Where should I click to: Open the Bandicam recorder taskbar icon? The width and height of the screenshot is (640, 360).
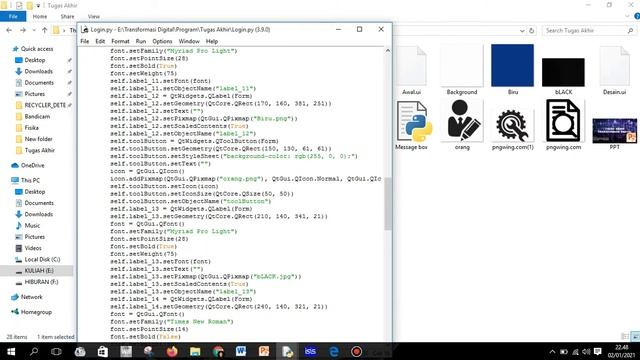(356, 351)
